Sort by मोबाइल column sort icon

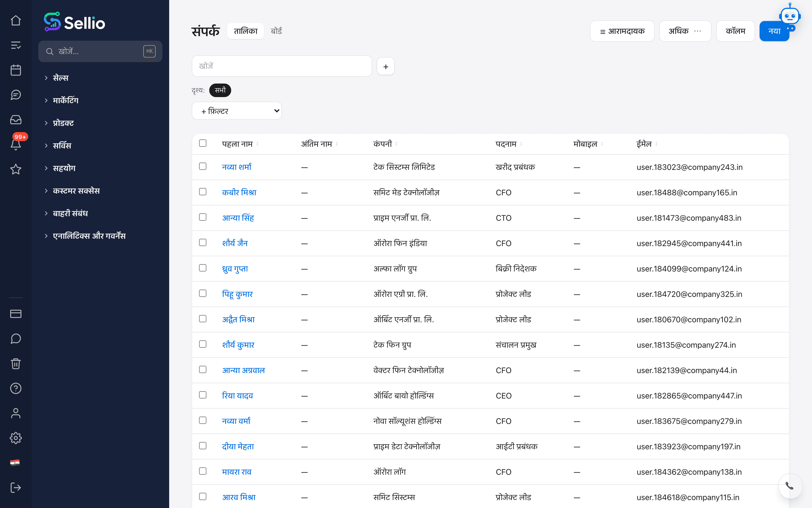[x=602, y=144]
